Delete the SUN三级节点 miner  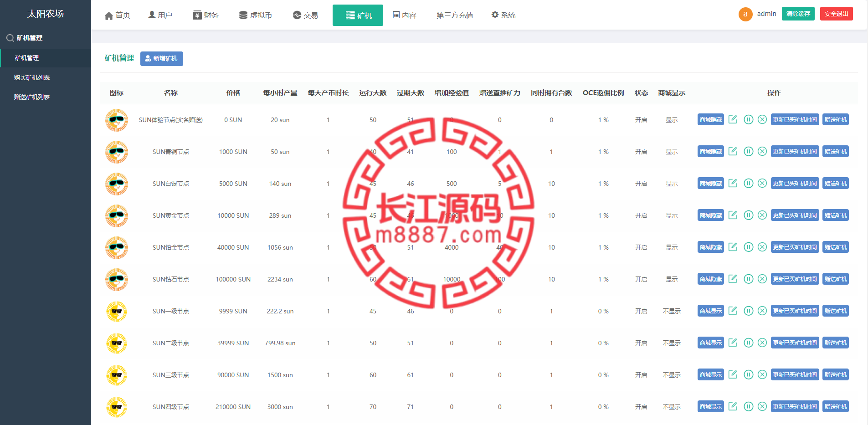[x=762, y=374]
